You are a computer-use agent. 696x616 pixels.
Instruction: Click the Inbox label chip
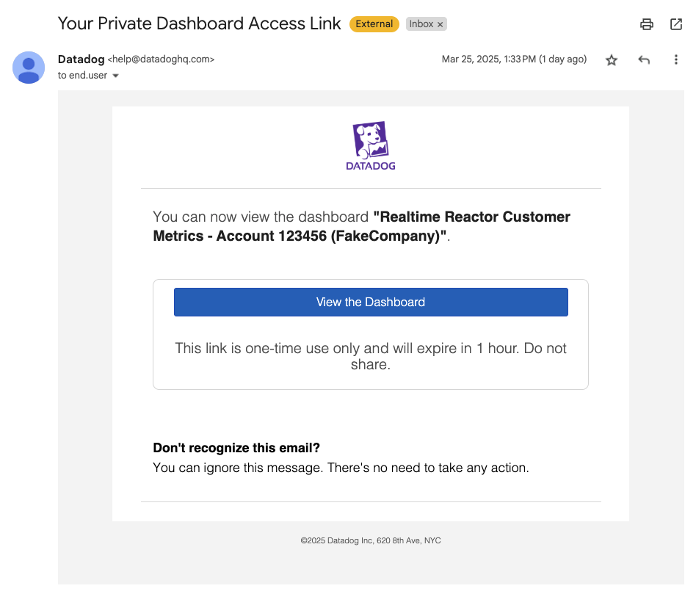[421, 24]
